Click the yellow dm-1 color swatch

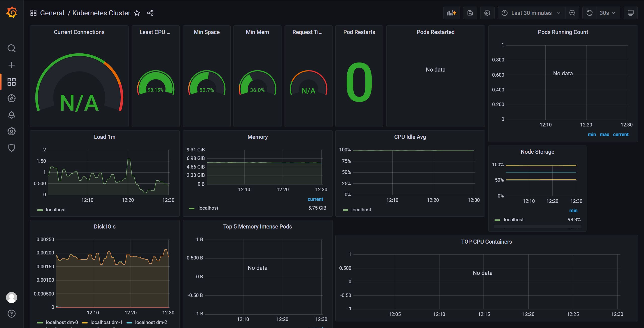click(85, 323)
